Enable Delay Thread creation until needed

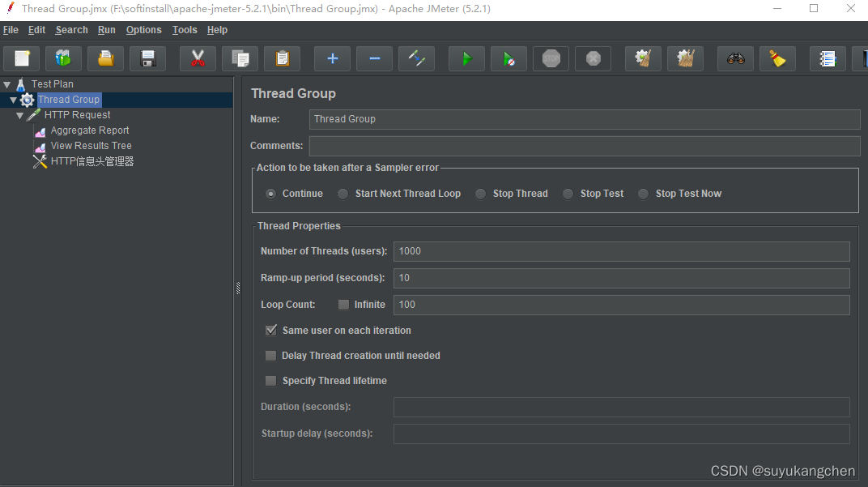270,356
